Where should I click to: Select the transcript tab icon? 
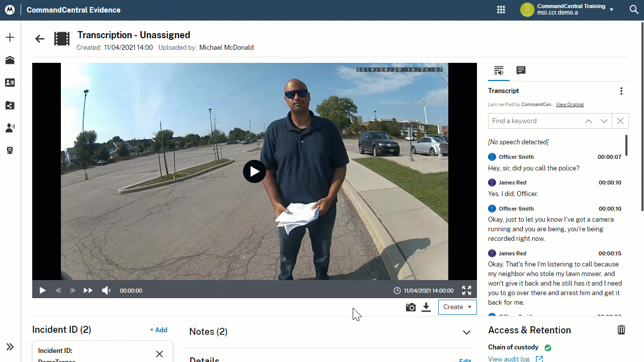[x=499, y=70]
